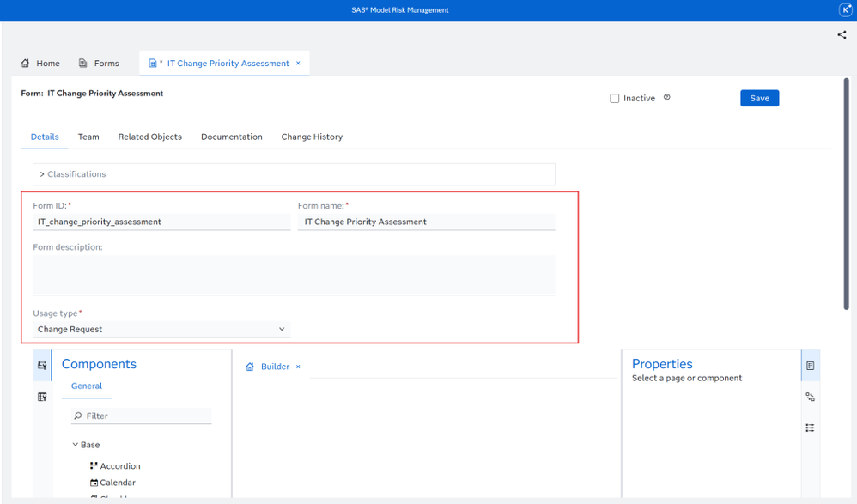Click the component Filter input
Viewport: 857px width, 504px height.
(141, 416)
